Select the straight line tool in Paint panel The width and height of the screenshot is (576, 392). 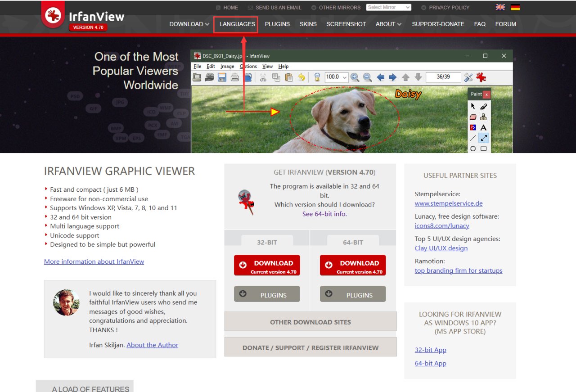click(x=473, y=138)
